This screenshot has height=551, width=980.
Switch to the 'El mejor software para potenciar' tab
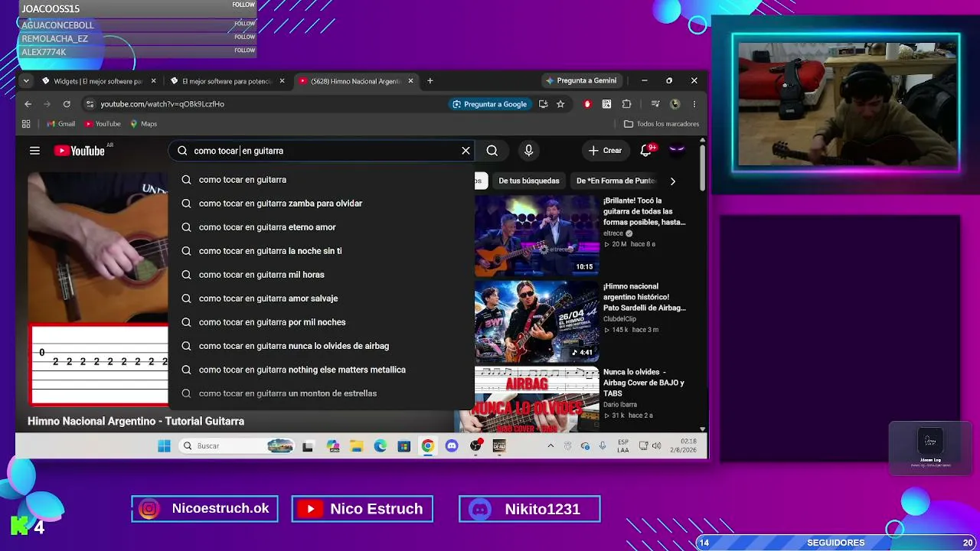(x=227, y=80)
